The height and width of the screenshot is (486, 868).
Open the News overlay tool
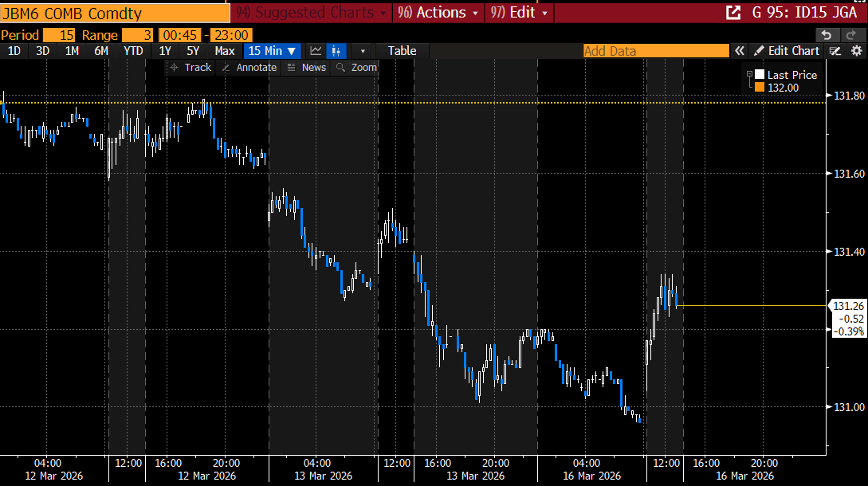tap(307, 68)
